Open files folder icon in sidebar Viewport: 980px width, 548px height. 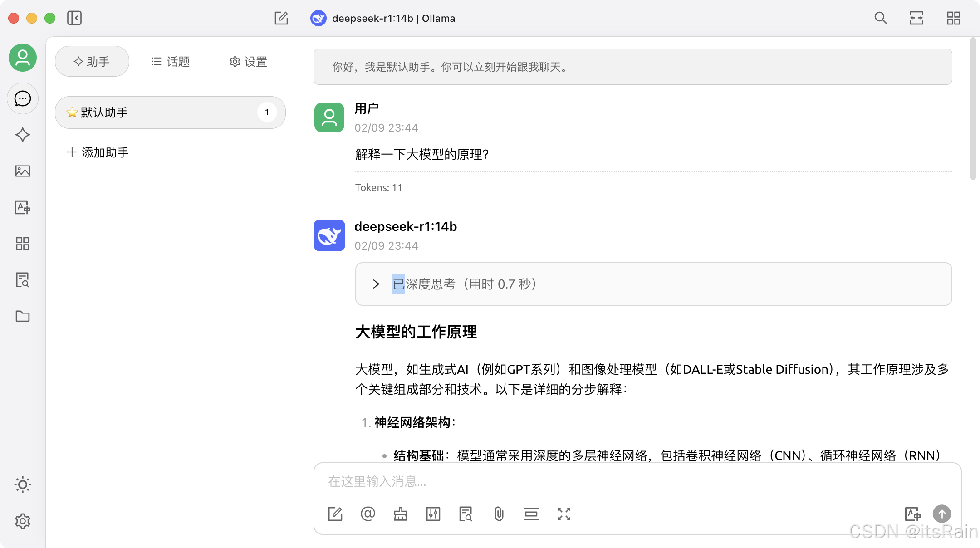pos(23,316)
